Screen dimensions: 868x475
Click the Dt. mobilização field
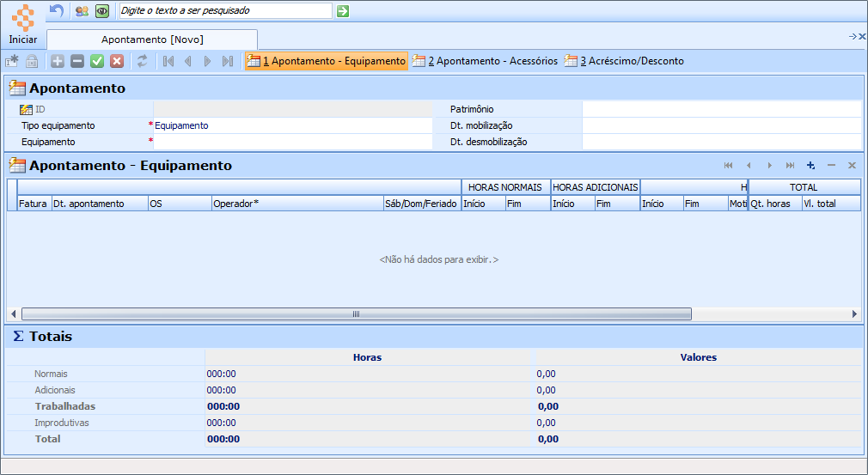click(722, 125)
